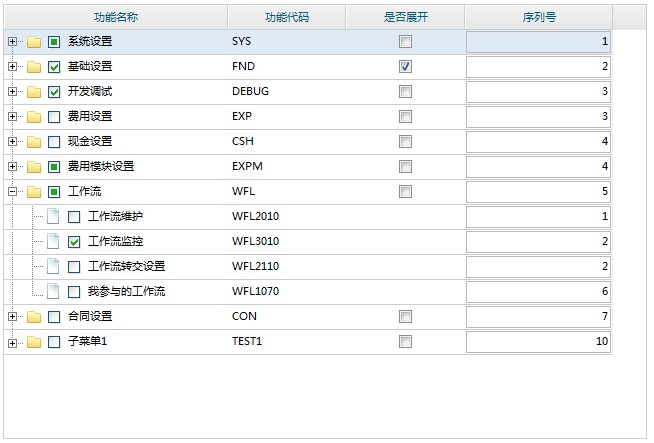Expand the 费用模块设置 tree node
Viewport: 654px width, 443px height.
tap(12, 167)
